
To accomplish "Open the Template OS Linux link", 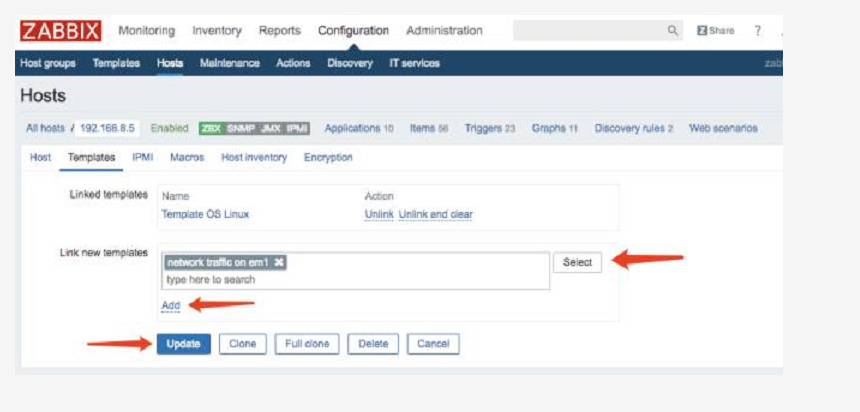I will point(205,215).
